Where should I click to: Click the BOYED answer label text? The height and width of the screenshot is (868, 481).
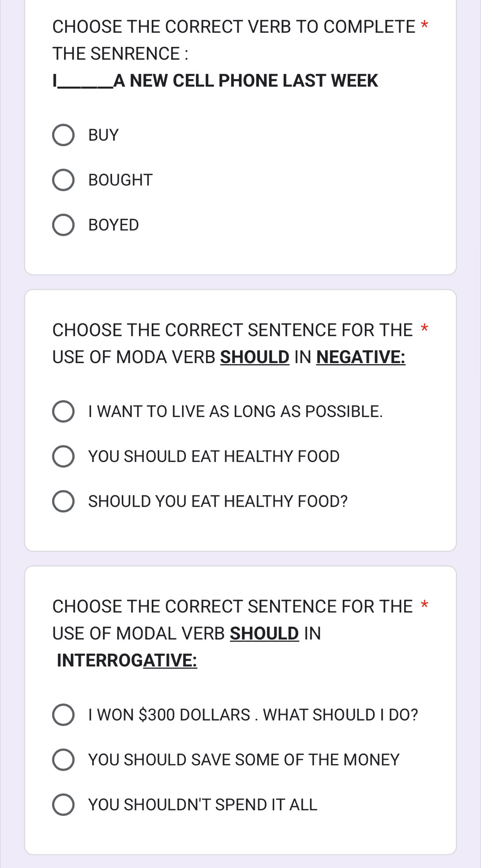click(x=113, y=225)
